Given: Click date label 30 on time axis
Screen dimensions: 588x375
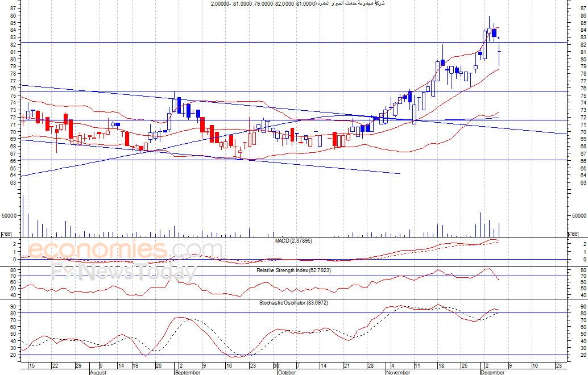Looking at the screenshot, I should (276, 366).
